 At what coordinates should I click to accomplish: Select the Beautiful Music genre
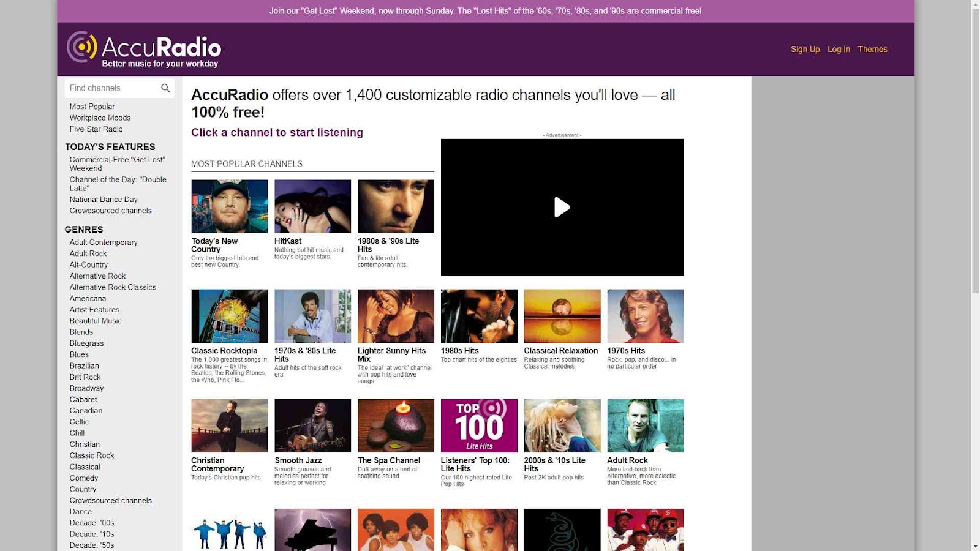click(96, 321)
